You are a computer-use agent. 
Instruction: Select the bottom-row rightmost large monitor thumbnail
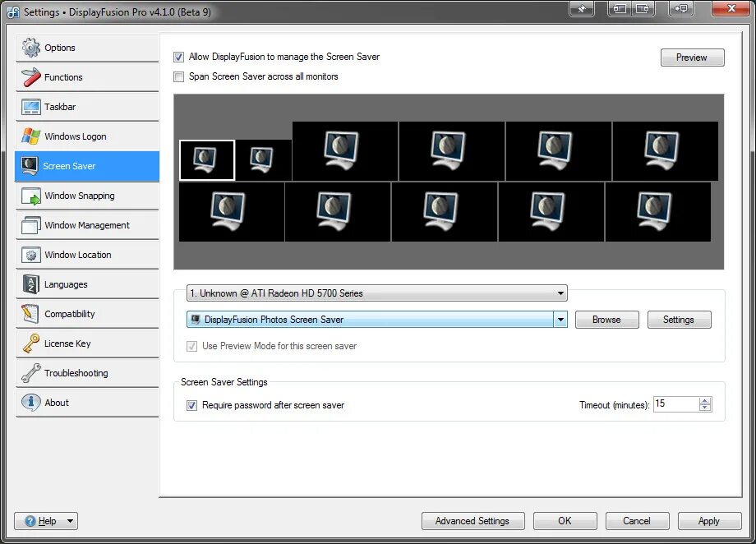[658, 212]
